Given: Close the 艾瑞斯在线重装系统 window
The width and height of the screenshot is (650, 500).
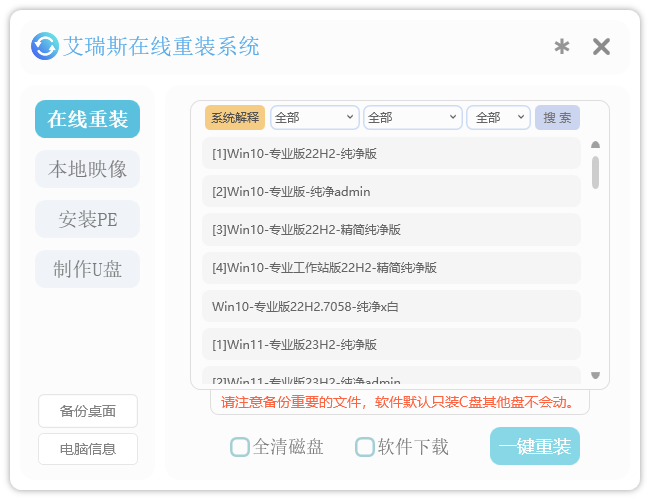Looking at the screenshot, I should coord(601,46).
